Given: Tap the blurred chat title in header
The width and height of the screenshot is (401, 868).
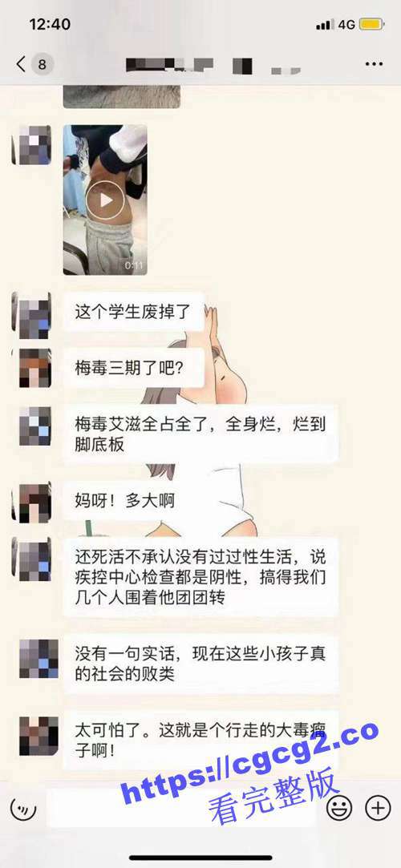Looking at the screenshot, I should (213, 66).
